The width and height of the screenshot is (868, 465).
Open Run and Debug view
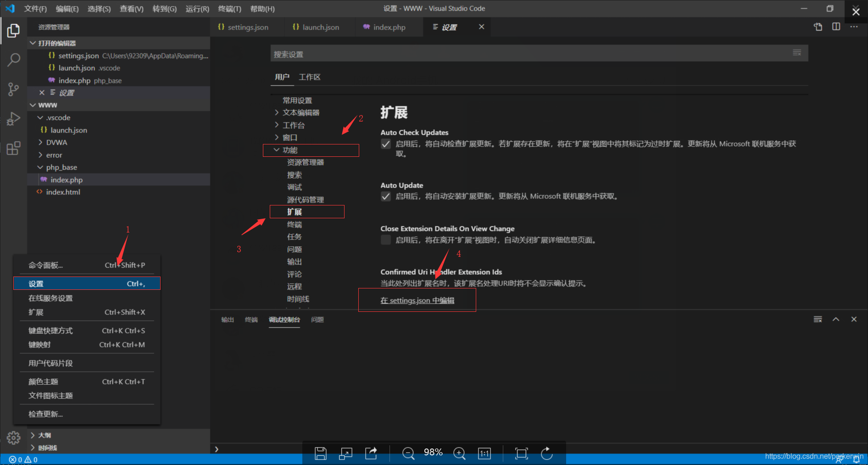13,119
